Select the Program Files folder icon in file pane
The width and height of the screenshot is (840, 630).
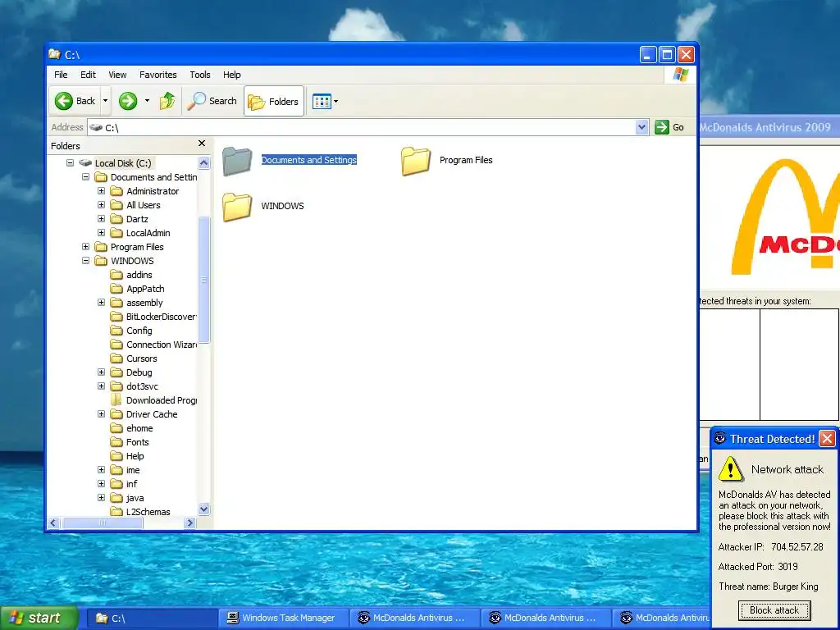click(x=416, y=161)
